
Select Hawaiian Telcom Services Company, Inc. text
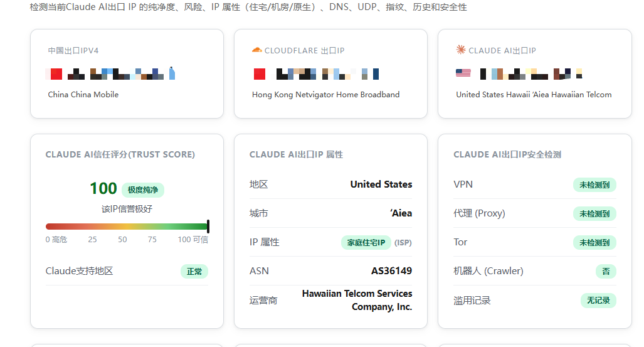(x=357, y=300)
